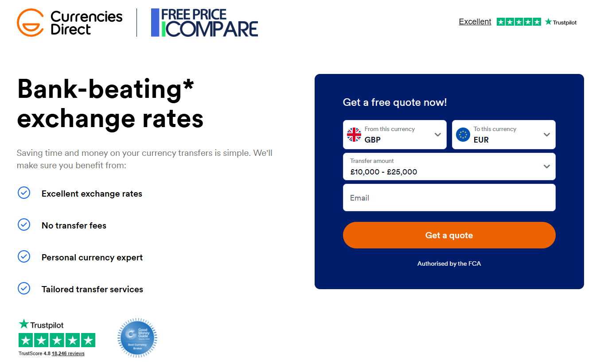Click the checkmark beside Personal currency expert
The height and width of the screenshot is (364, 604).
24,256
